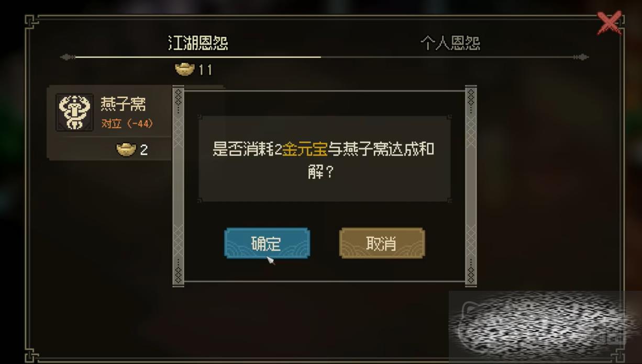Confirm reconciliation with the 确定 button
The image size is (642, 364).
coord(267,243)
